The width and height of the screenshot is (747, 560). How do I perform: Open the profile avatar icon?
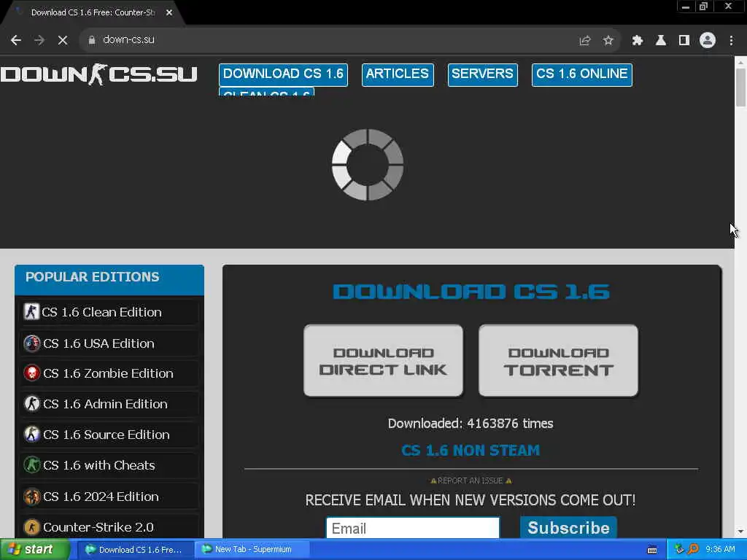pos(708,40)
